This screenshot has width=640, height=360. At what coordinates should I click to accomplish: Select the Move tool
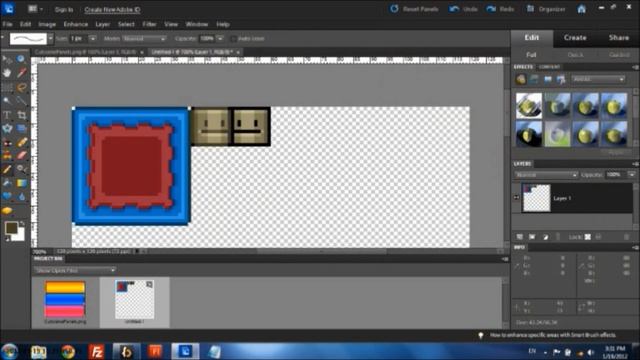[x=7, y=60]
